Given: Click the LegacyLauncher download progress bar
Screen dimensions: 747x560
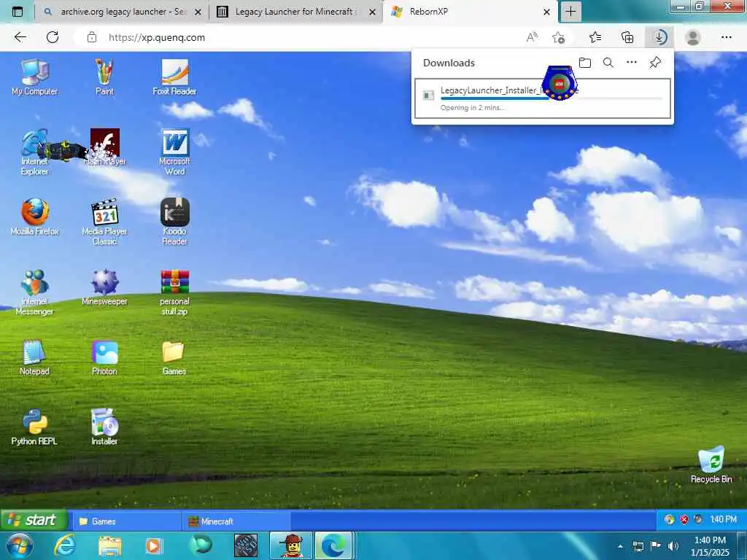Looking at the screenshot, I should [551, 98].
